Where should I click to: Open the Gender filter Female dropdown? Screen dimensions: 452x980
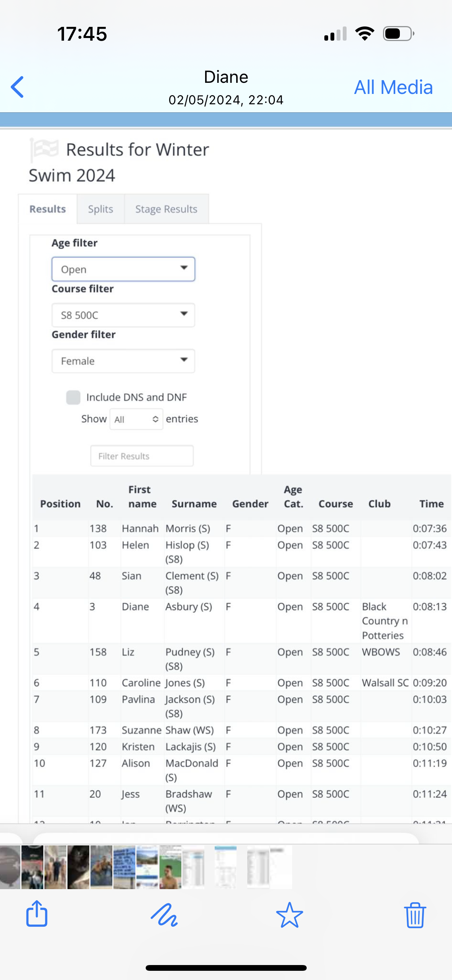(x=123, y=361)
